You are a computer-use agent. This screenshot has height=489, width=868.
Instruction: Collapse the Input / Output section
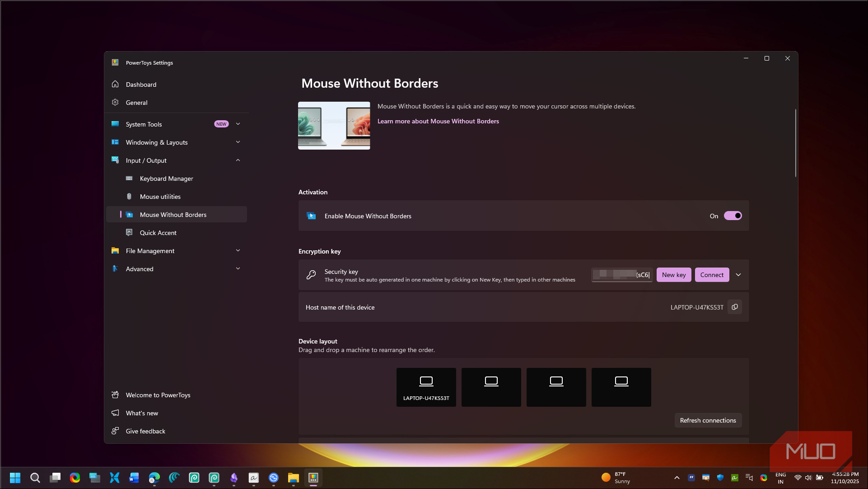pos(238,160)
